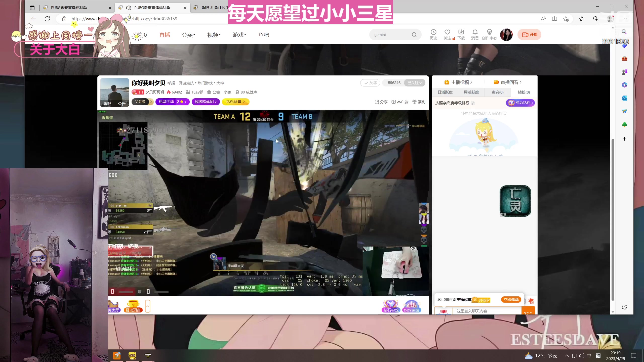Screen dimensions: 644x362
Task: Expand V周榜 weekly ranking badge
Action: pos(143,102)
